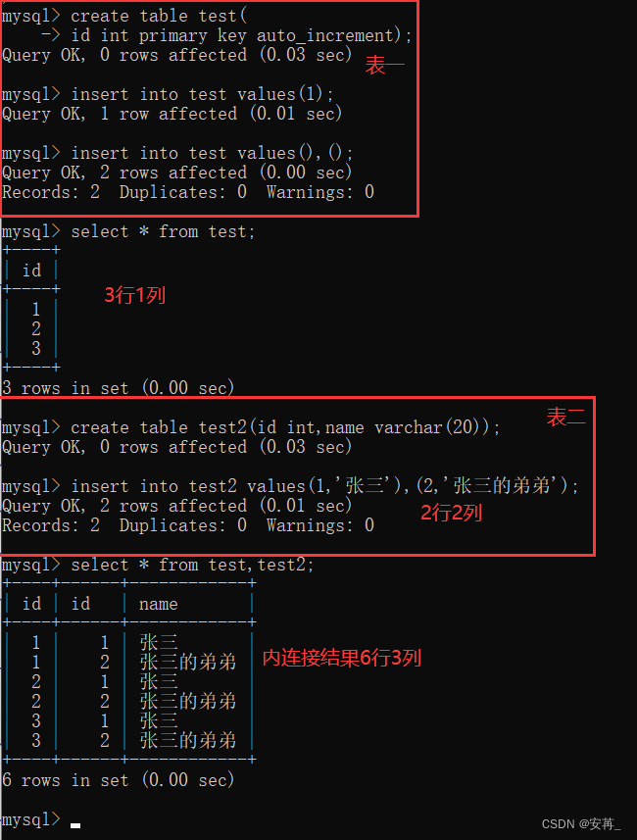Click the 'insert into test values(1);' line

(168, 94)
